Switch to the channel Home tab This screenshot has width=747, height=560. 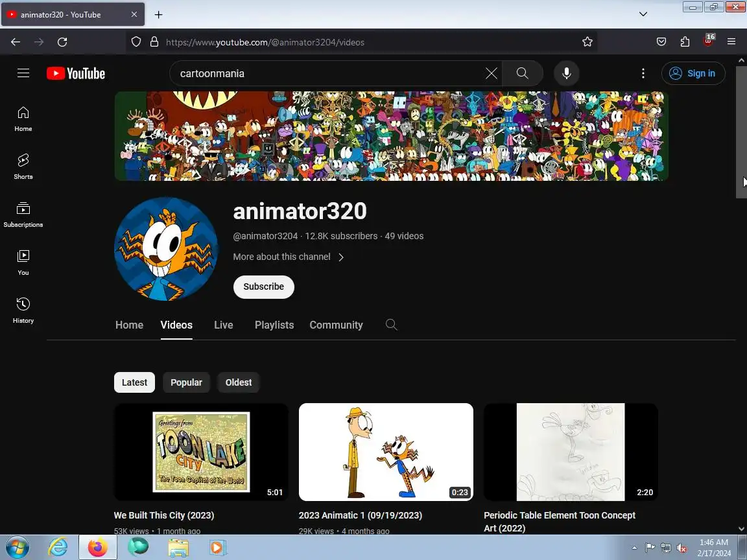click(x=129, y=325)
